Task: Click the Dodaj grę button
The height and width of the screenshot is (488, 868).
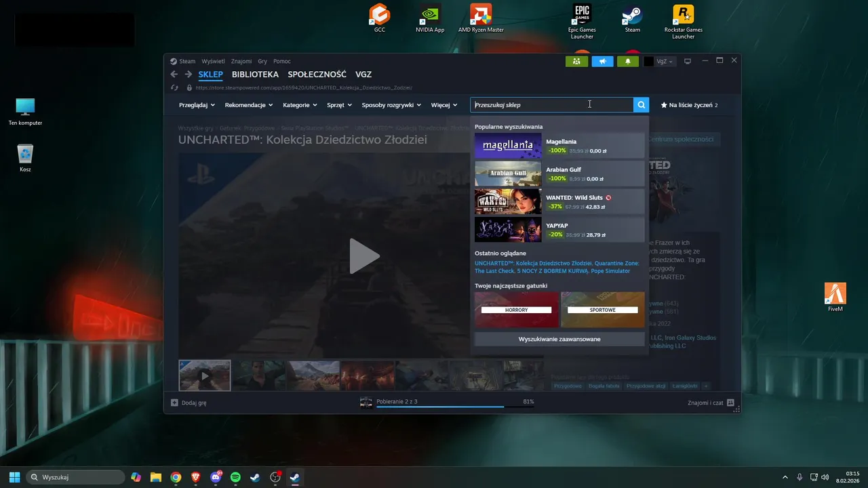Action: [189, 403]
